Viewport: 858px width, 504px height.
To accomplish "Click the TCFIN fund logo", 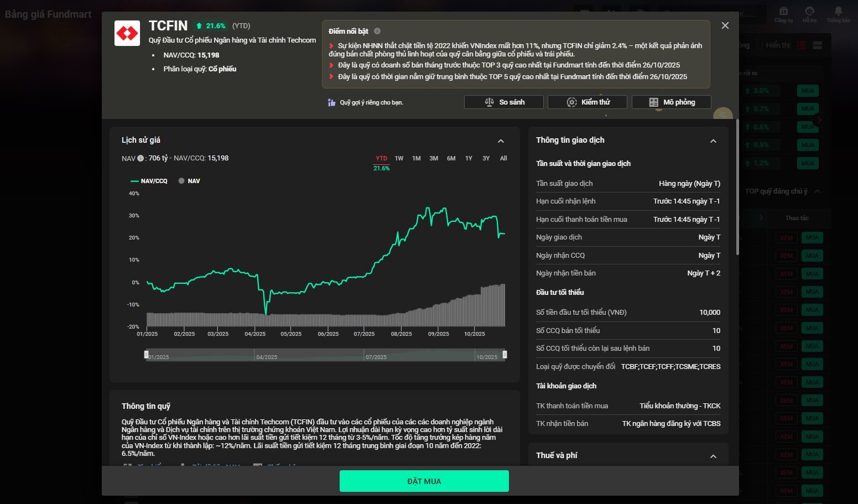I will tap(127, 33).
